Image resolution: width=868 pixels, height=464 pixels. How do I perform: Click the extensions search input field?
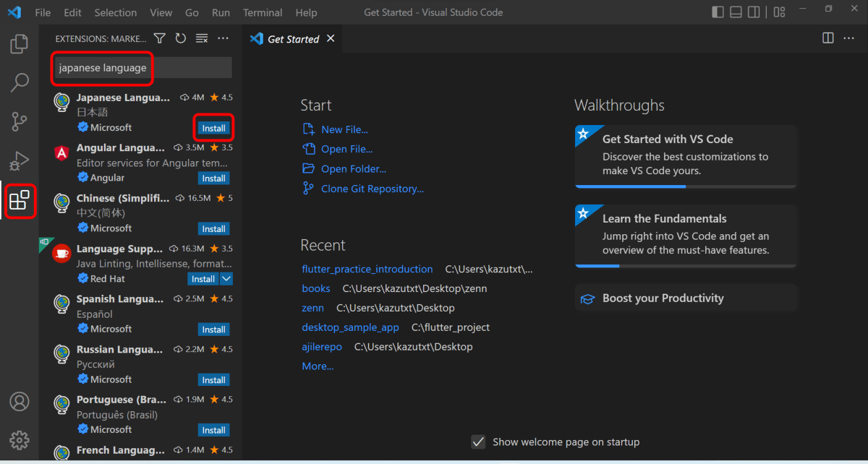pyautogui.click(x=142, y=68)
